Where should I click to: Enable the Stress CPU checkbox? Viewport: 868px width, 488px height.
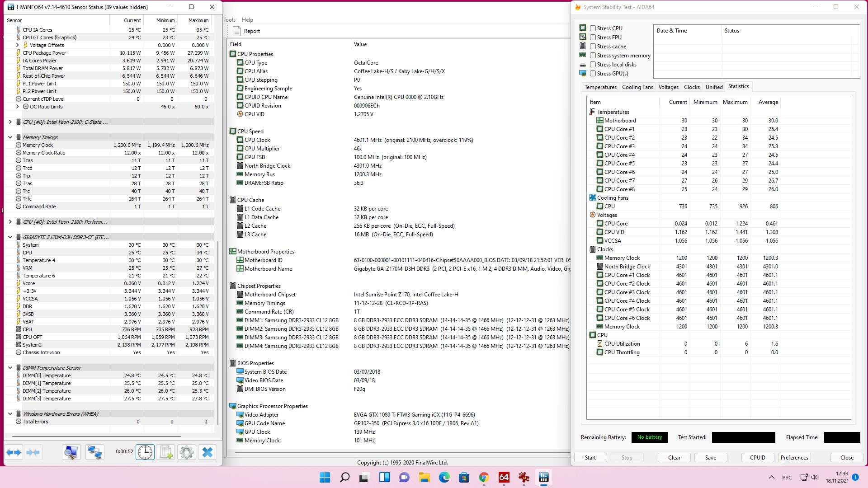point(593,28)
